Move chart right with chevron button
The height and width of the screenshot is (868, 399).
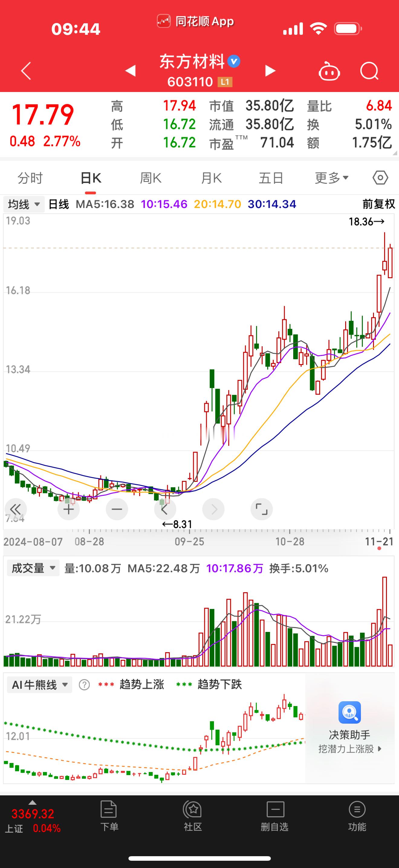point(213,509)
